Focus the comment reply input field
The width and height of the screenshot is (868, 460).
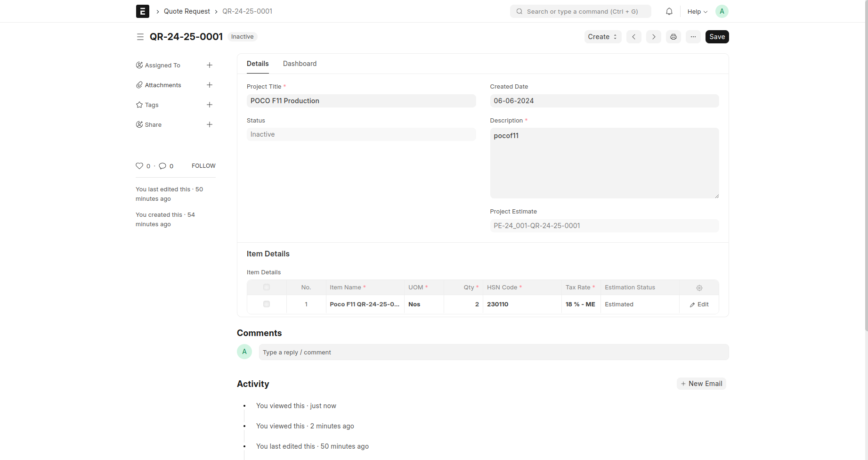pos(493,352)
